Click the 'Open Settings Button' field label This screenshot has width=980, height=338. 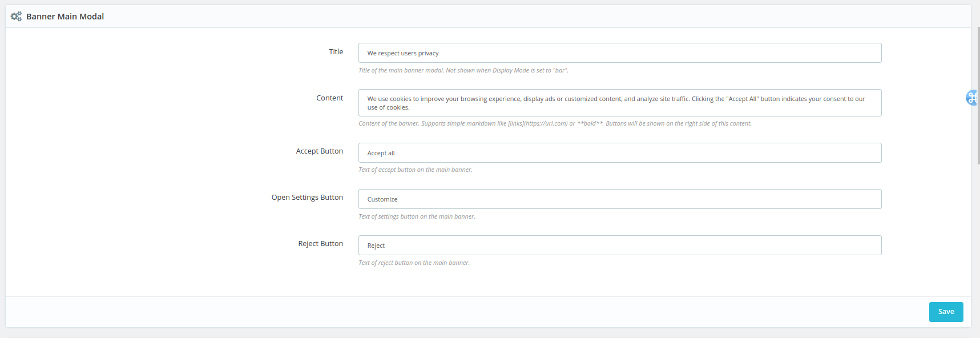coord(307,198)
